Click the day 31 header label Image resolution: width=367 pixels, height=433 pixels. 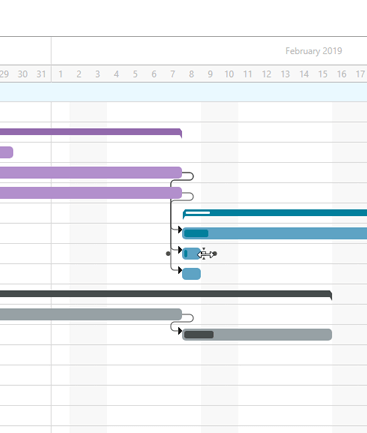tap(41, 74)
